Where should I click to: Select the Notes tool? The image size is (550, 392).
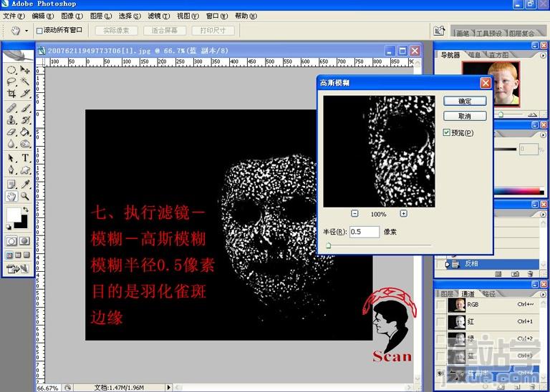click(11, 184)
